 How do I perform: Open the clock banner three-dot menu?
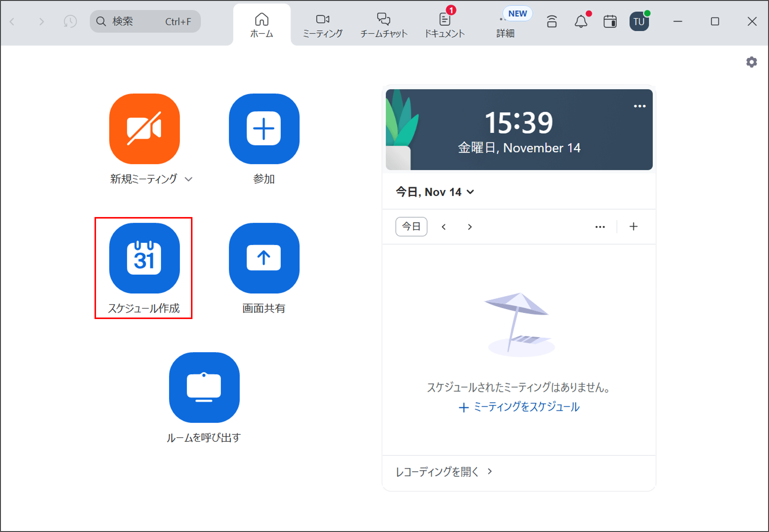point(640,106)
